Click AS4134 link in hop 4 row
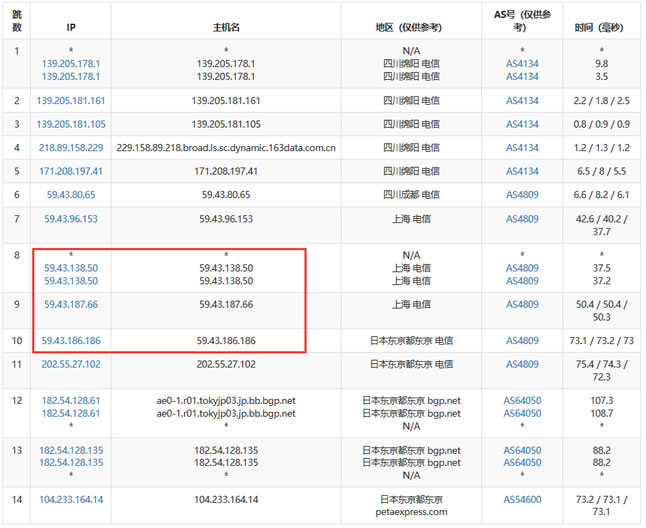 (x=522, y=147)
